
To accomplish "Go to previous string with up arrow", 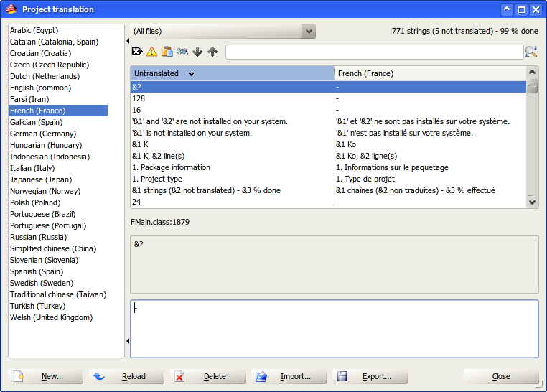I will click(212, 52).
